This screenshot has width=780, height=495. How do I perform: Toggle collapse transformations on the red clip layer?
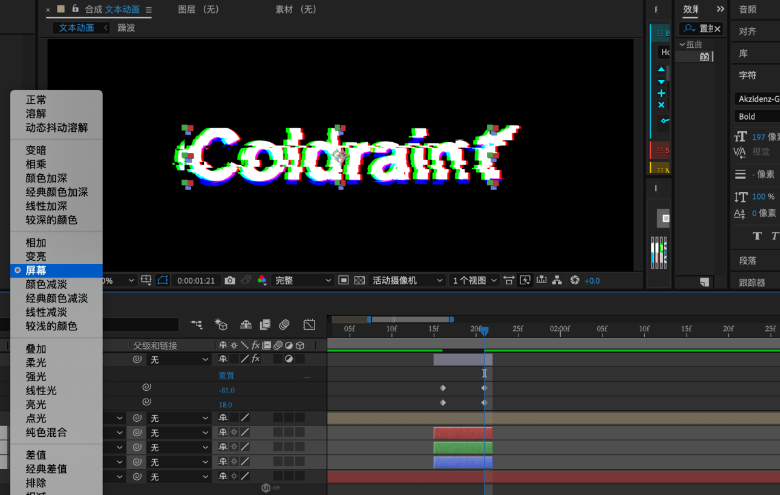(234, 433)
